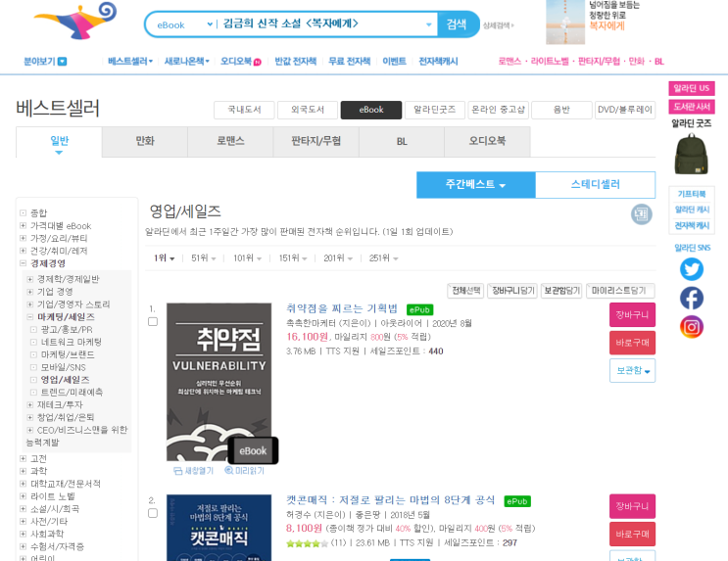Click the 알라딘 US button
Viewport: 728px width, 561px height.
(692, 89)
